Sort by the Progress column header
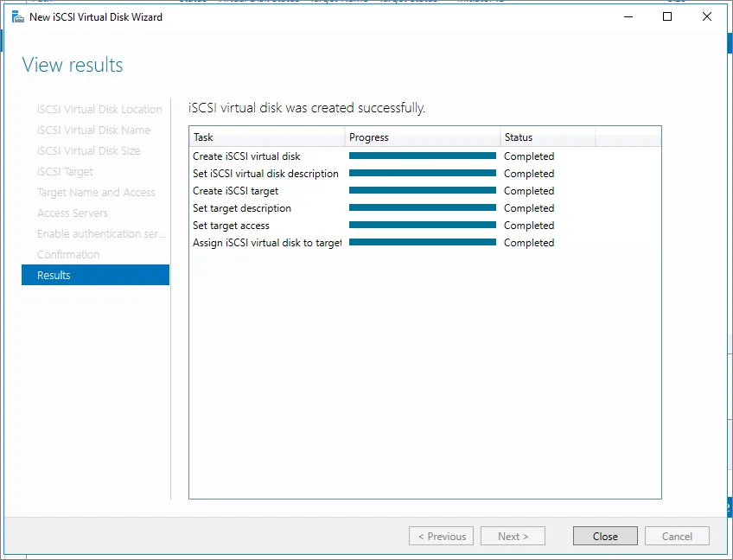The image size is (733, 560). [422, 137]
